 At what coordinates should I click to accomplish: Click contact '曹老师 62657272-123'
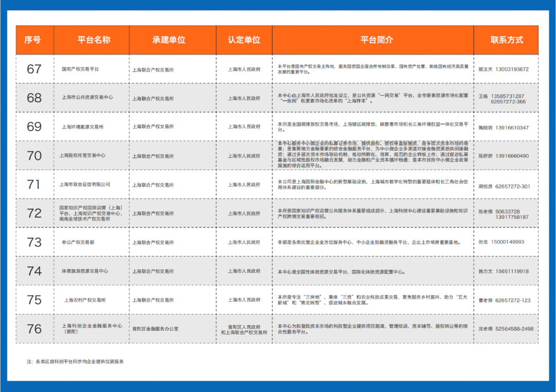[505, 300]
